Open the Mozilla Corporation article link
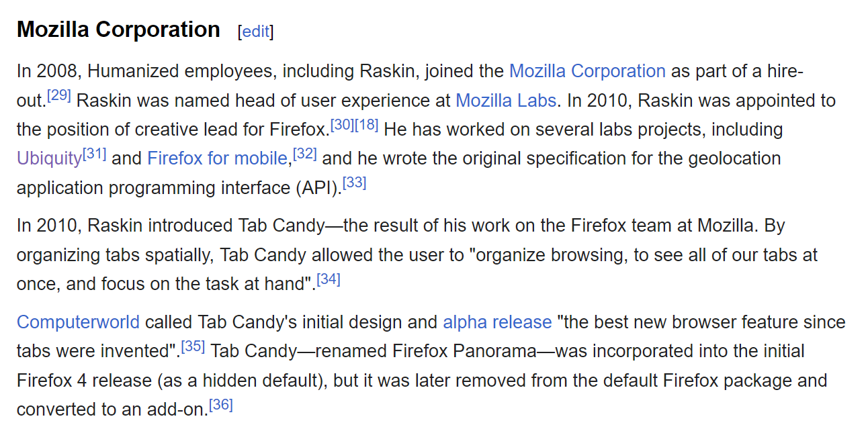The width and height of the screenshot is (868, 429). (587, 71)
